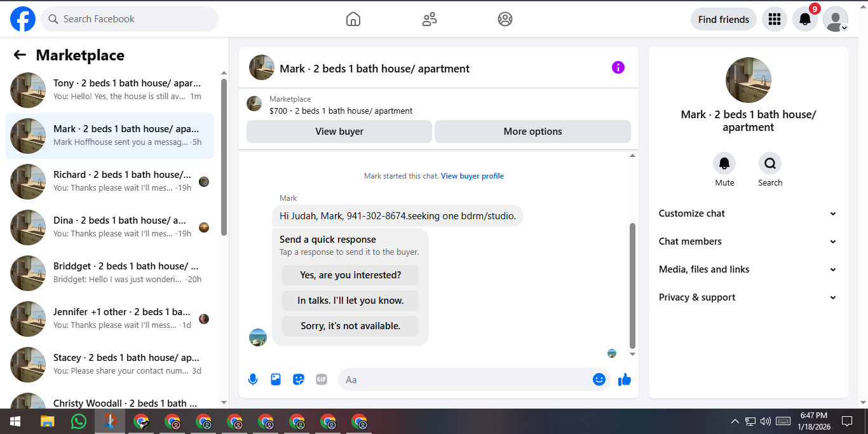Expand the Chat members section
The width and height of the screenshot is (868, 434).
749,241
